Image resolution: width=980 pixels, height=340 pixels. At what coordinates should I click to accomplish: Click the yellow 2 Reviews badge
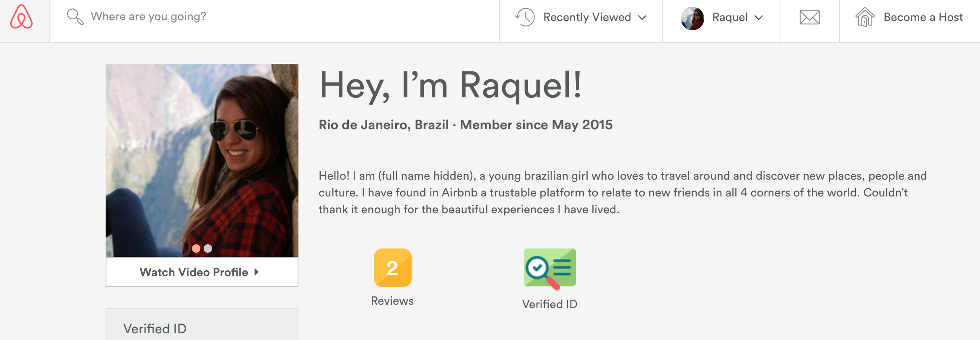pyautogui.click(x=392, y=268)
